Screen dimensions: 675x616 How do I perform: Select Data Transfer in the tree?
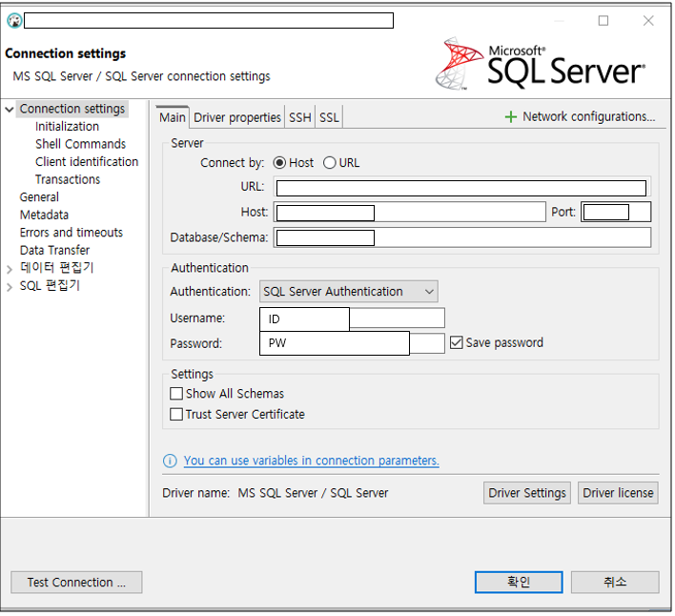click(x=54, y=250)
